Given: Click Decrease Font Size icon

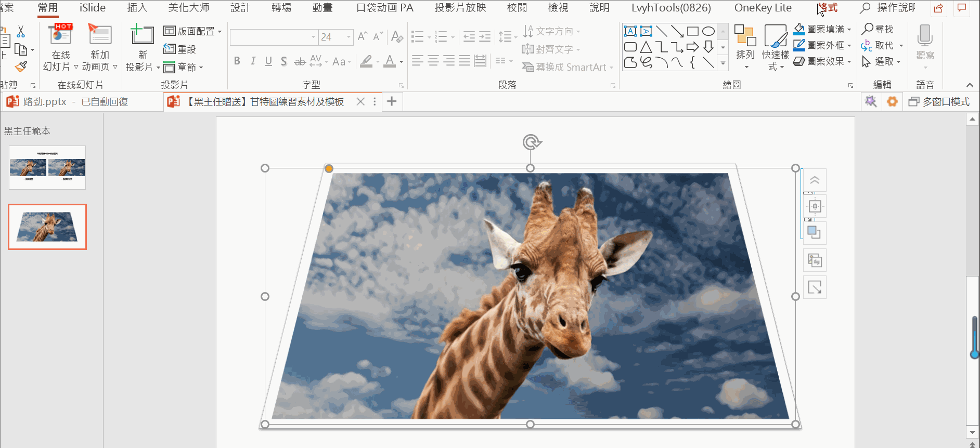Looking at the screenshot, I should [378, 36].
